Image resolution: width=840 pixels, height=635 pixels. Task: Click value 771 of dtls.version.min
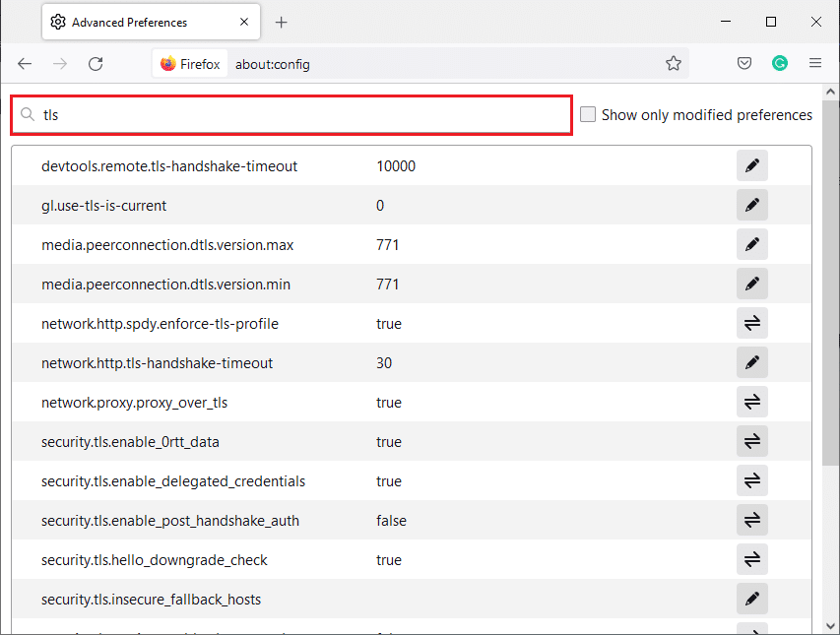pos(387,285)
